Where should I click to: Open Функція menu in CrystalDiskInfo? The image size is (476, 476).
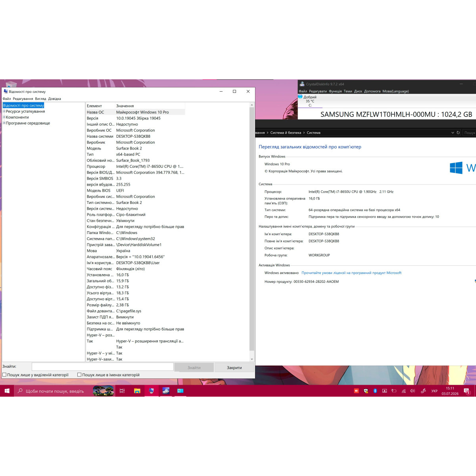335,91
